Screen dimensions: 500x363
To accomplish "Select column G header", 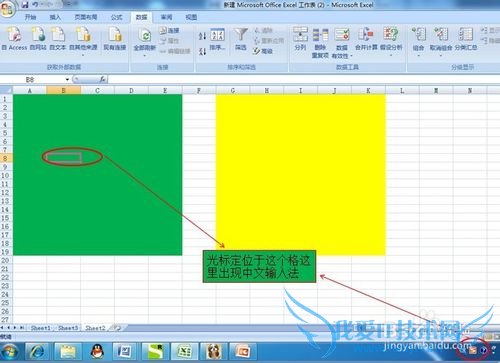I will click(x=233, y=90).
